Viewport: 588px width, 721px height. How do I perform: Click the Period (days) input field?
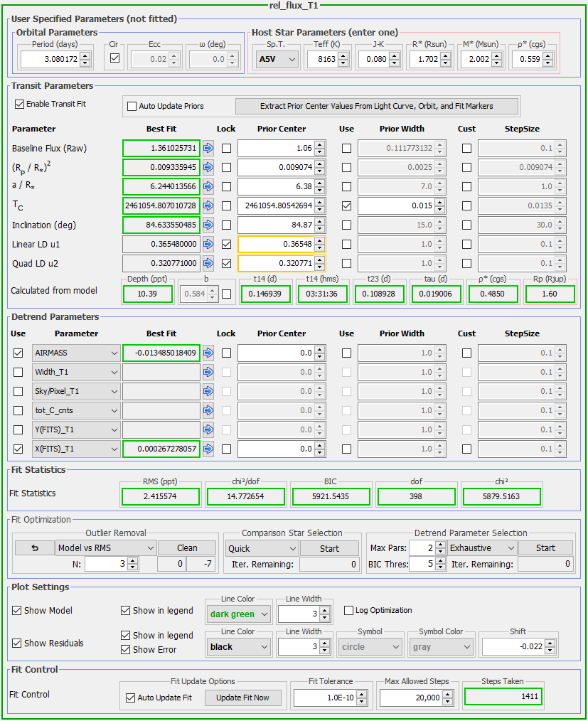(x=49, y=60)
